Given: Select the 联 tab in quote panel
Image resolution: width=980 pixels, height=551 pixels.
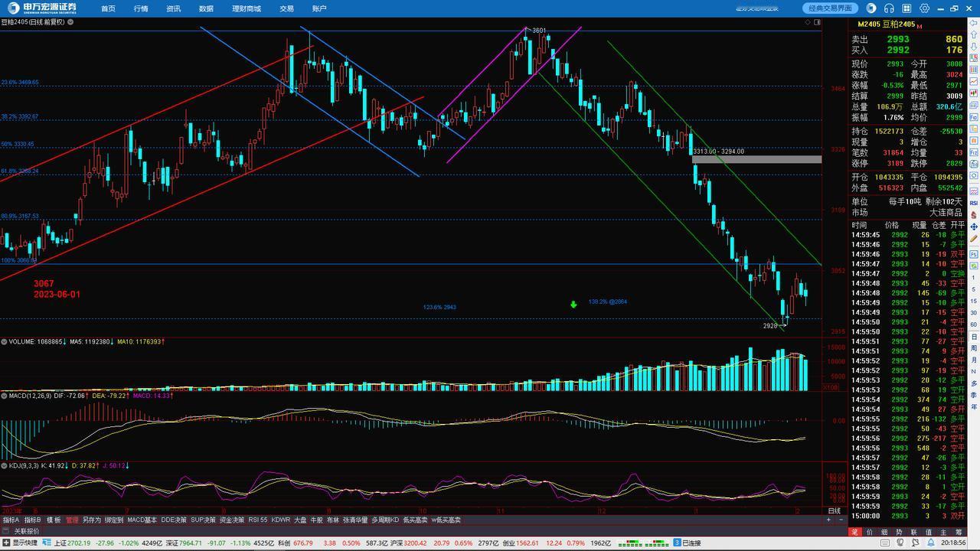Looking at the screenshot, I should pos(913,532).
